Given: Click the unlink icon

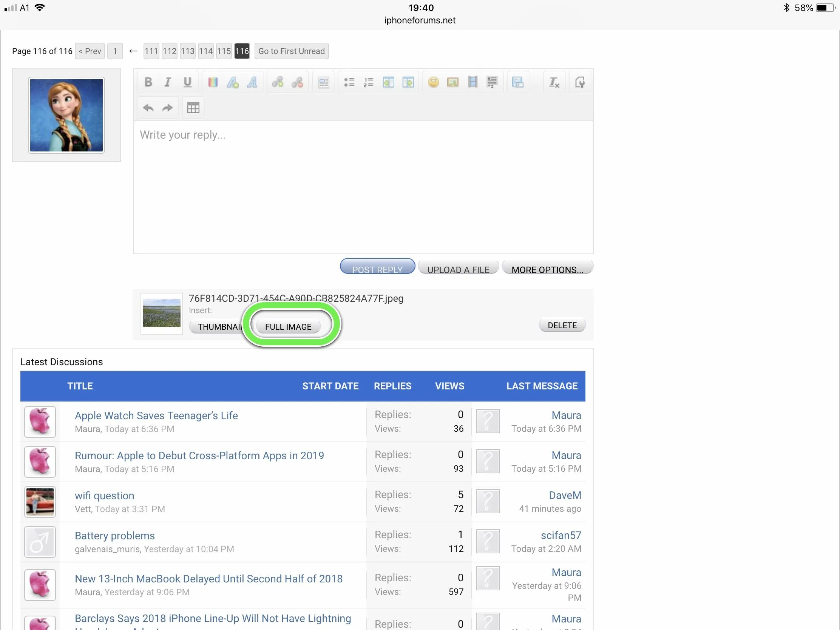Looking at the screenshot, I should click(x=297, y=82).
